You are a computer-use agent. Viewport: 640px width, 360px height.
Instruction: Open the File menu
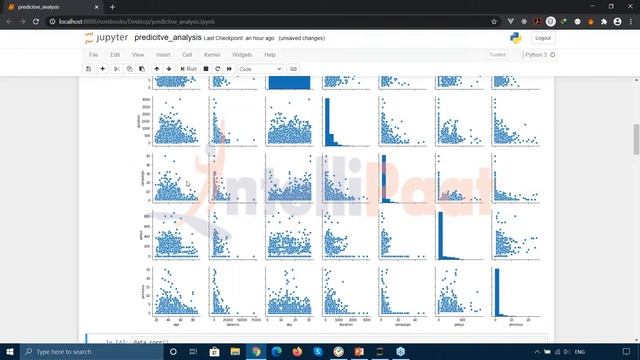click(x=93, y=55)
